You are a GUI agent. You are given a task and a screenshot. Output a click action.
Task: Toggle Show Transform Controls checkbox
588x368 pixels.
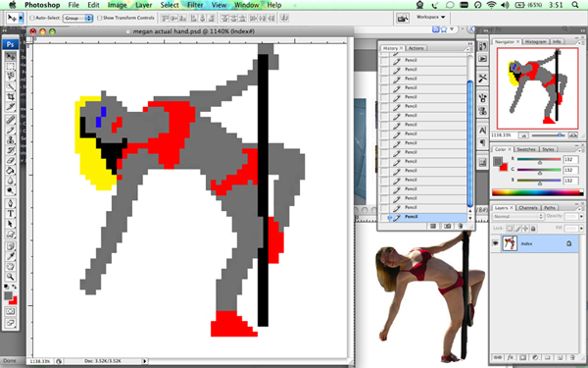pos(99,18)
